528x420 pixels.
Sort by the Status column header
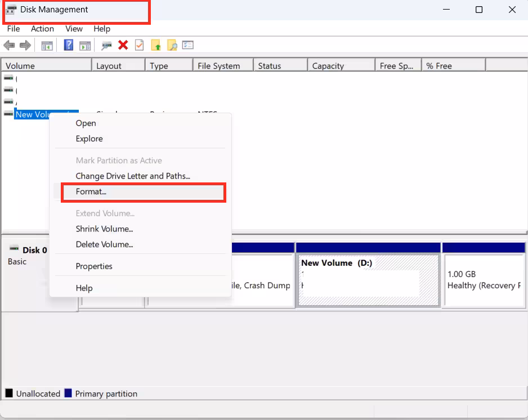point(280,66)
